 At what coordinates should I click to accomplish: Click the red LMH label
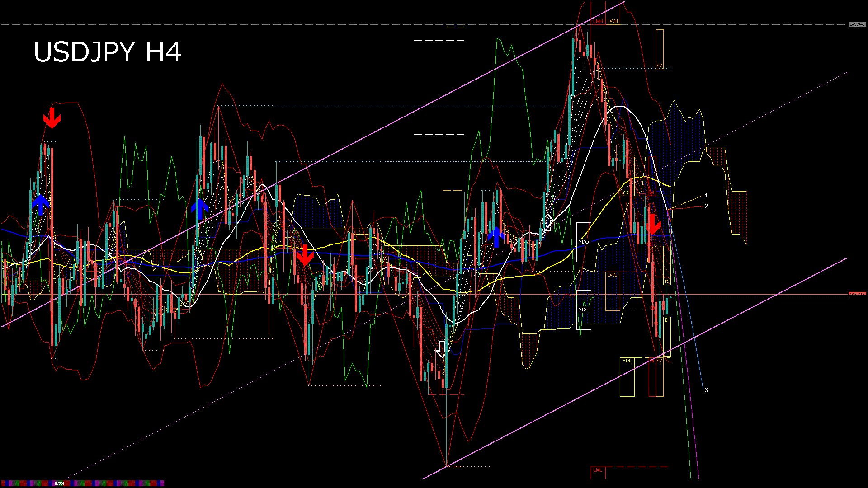tap(598, 21)
